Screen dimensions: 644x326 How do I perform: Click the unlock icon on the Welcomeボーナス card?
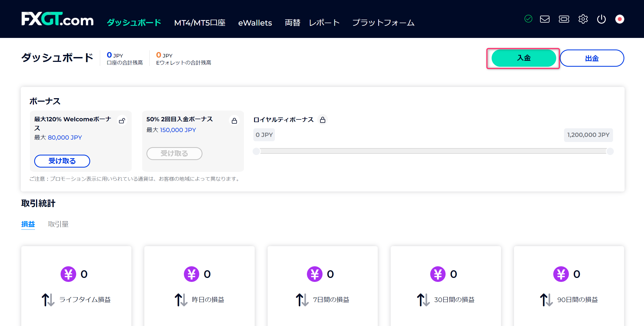pyautogui.click(x=122, y=120)
